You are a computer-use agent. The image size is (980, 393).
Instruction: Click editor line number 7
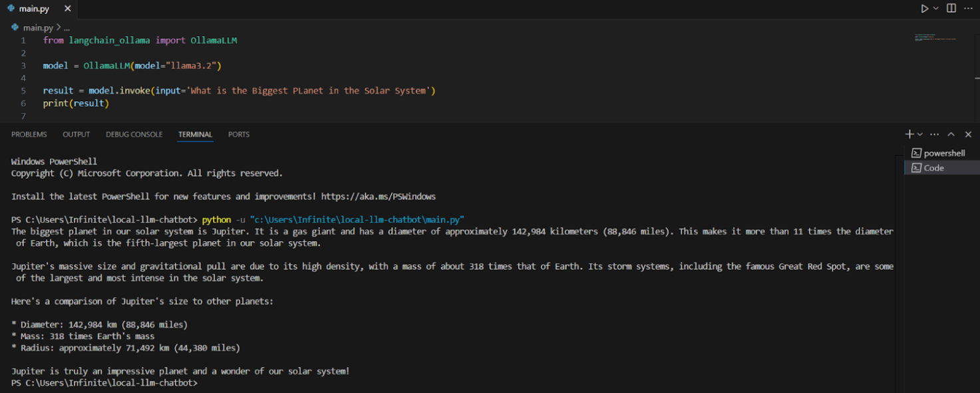coord(23,116)
